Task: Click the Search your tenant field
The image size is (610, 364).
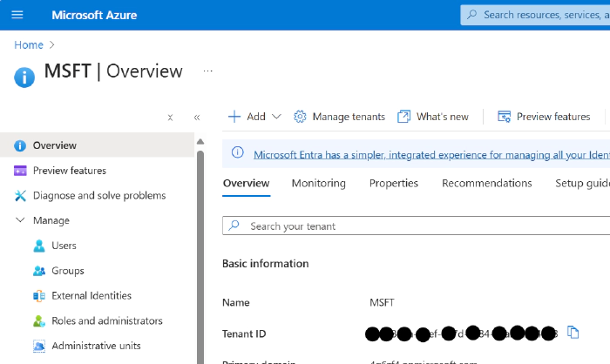Action: coord(418,226)
